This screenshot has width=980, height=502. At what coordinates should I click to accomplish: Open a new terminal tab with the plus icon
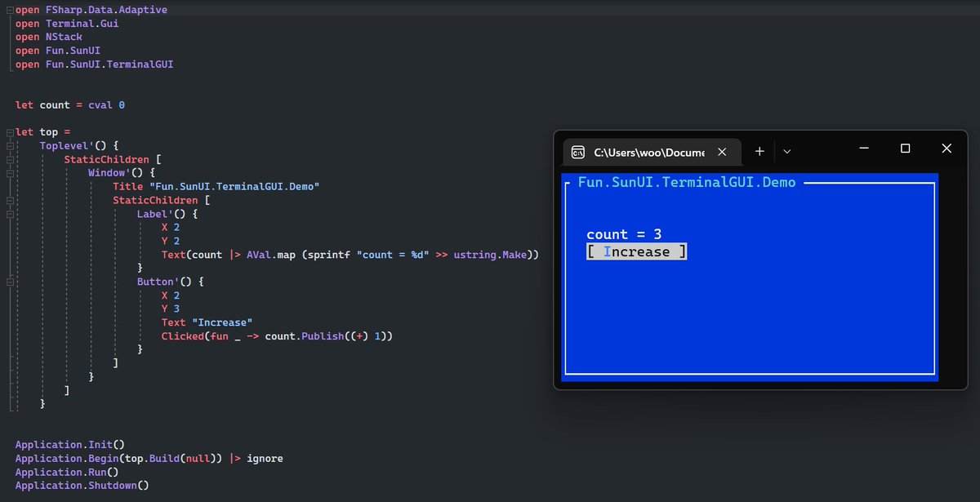759,151
